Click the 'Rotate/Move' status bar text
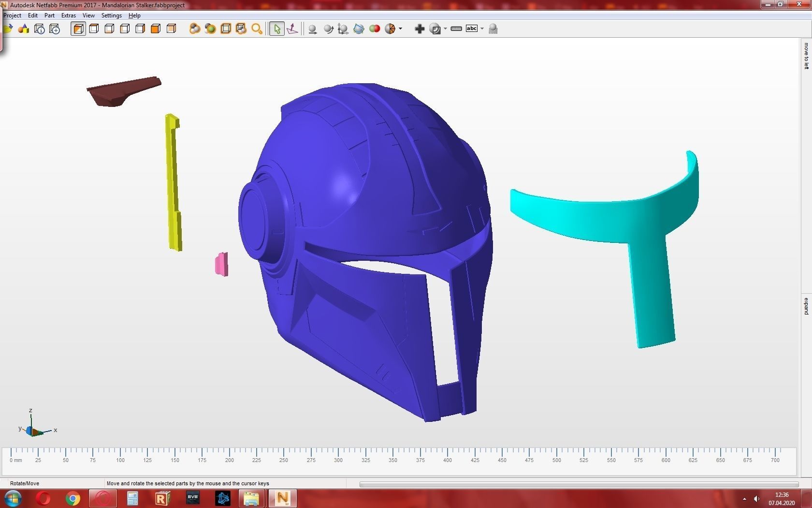This screenshot has height=508, width=812. (25, 483)
